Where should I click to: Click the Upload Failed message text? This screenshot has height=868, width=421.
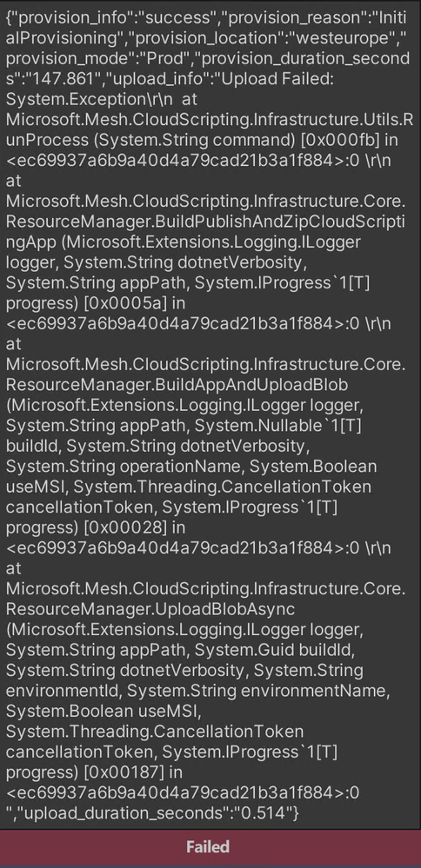(277, 78)
